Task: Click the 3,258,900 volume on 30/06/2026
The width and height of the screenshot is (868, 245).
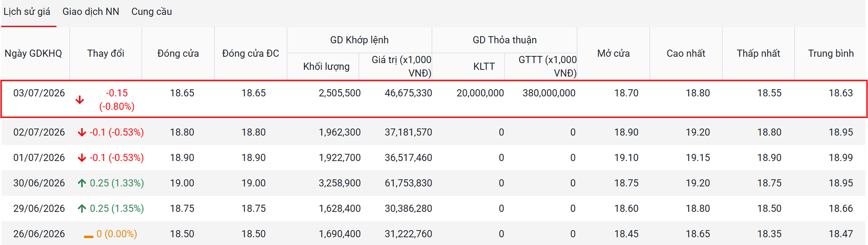Action: point(339,183)
